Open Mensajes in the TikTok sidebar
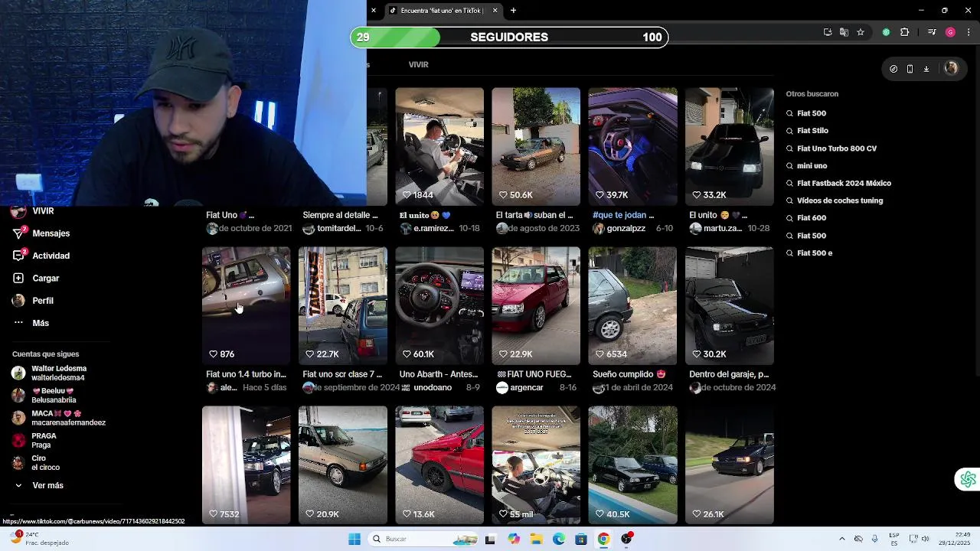The image size is (980, 551). (41, 233)
